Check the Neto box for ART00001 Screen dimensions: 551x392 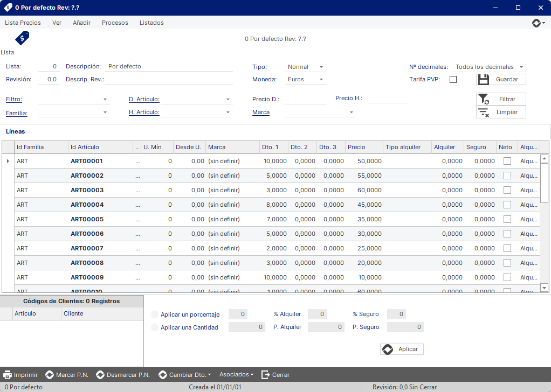click(x=507, y=161)
